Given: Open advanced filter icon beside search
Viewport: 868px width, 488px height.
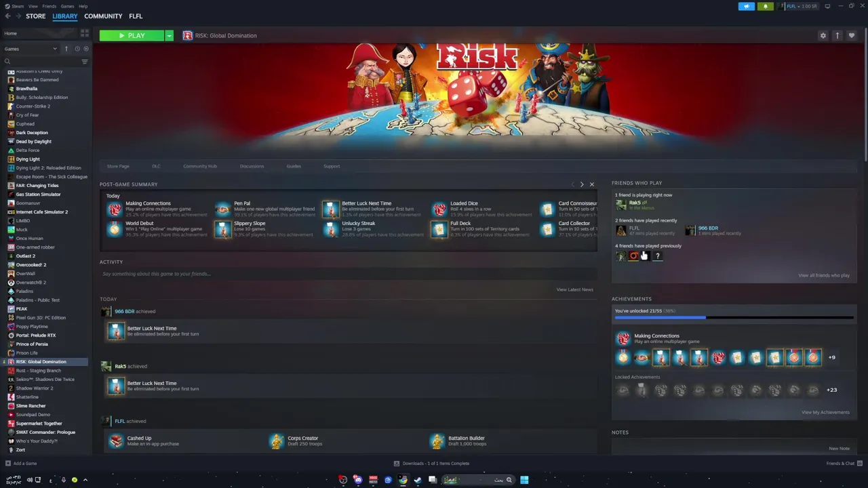Looking at the screenshot, I should point(85,62).
